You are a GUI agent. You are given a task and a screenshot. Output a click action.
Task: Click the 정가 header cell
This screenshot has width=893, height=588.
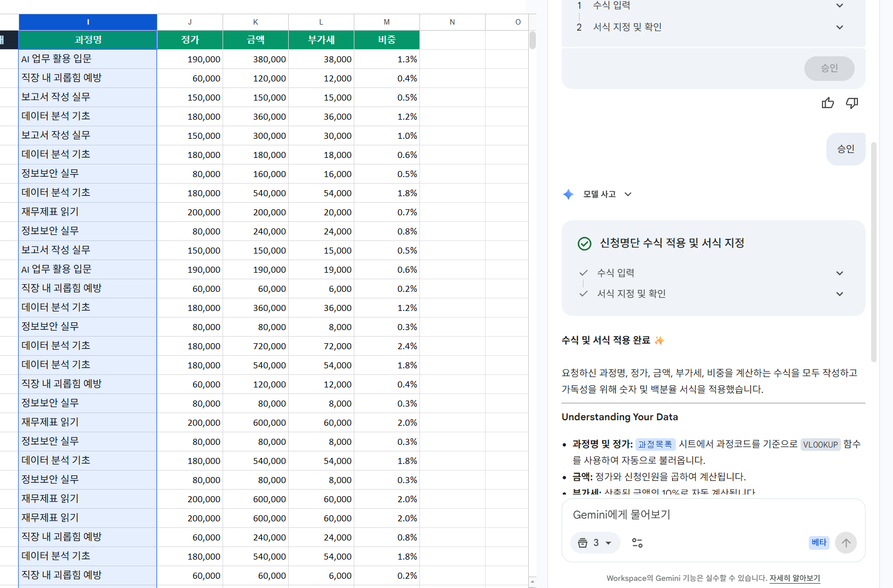pos(190,40)
